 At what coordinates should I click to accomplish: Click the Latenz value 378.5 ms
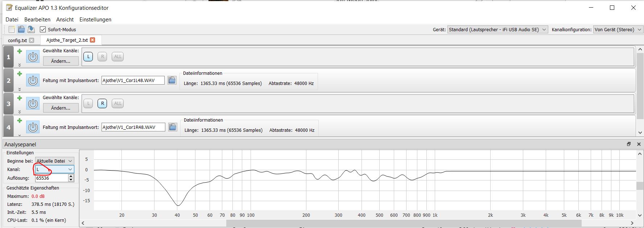click(53, 204)
